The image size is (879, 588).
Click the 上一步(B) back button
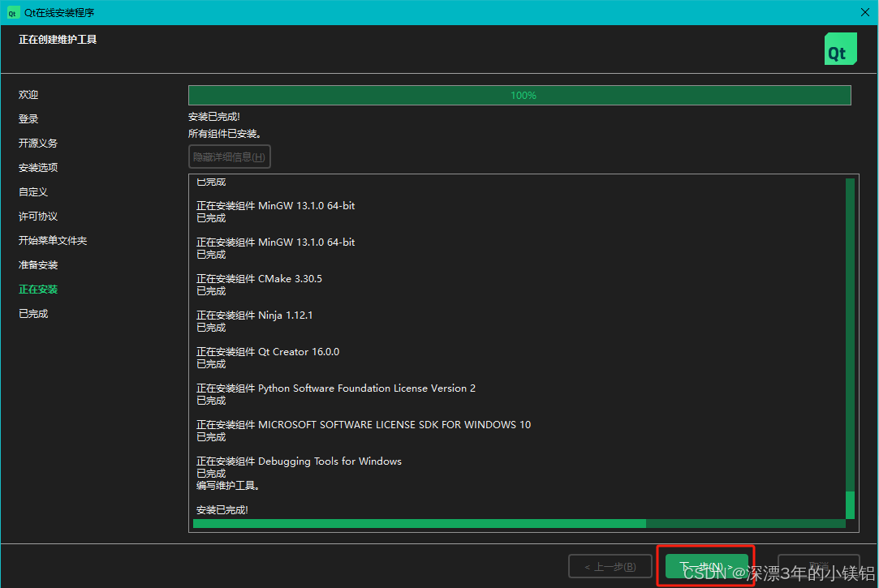point(610,566)
